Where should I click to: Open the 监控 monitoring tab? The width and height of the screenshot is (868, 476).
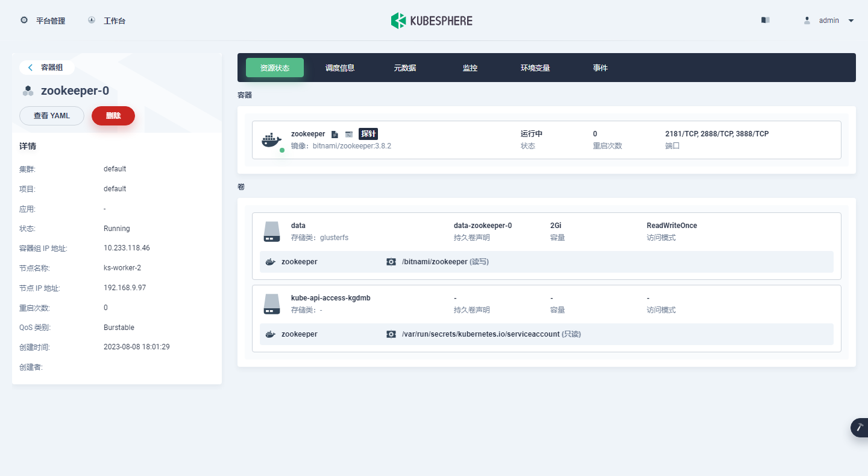[x=470, y=68]
